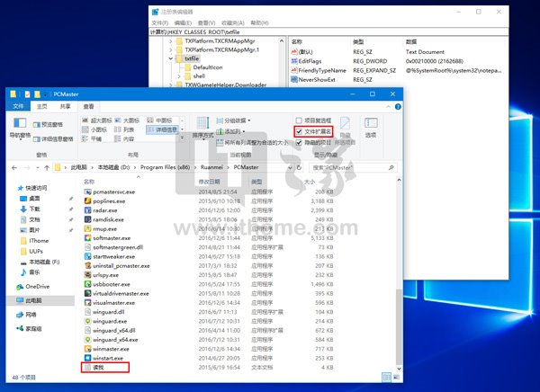This screenshot has width=540, height=392.
Task: Expand the 添加列 dropdown
Action: coord(239,131)
